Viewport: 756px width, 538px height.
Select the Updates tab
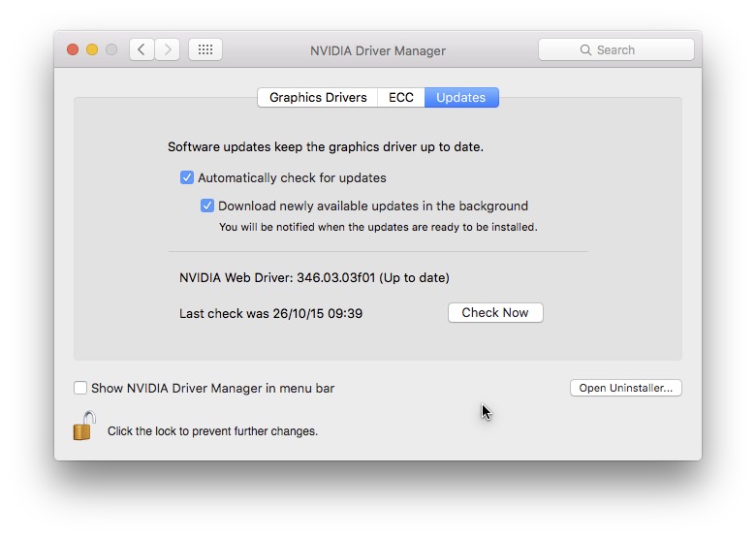pos(461,97)
